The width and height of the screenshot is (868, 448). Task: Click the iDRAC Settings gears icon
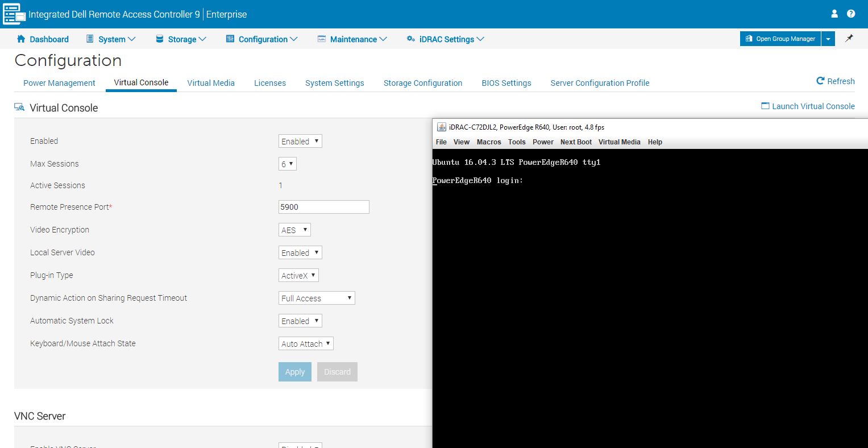point(411,39)
